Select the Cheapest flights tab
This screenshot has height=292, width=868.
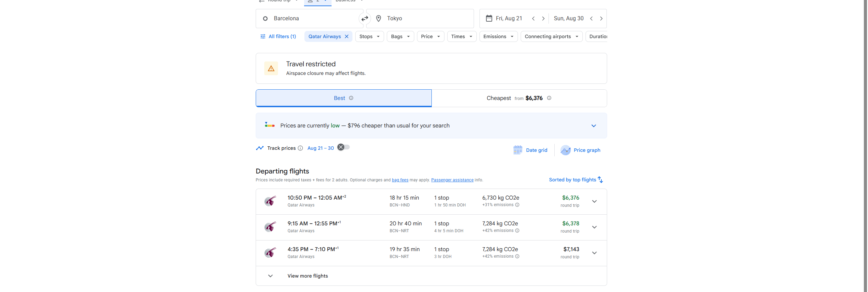(x=519, y=98)
